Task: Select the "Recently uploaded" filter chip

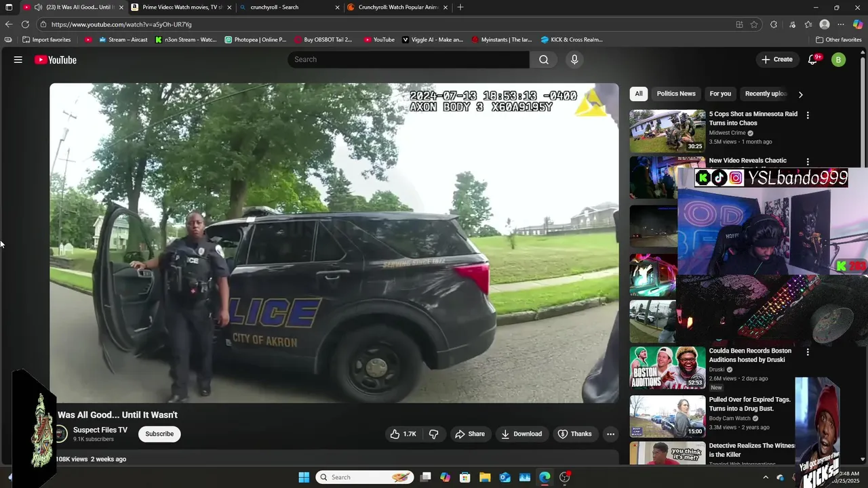Action: [x=766, y=94]
